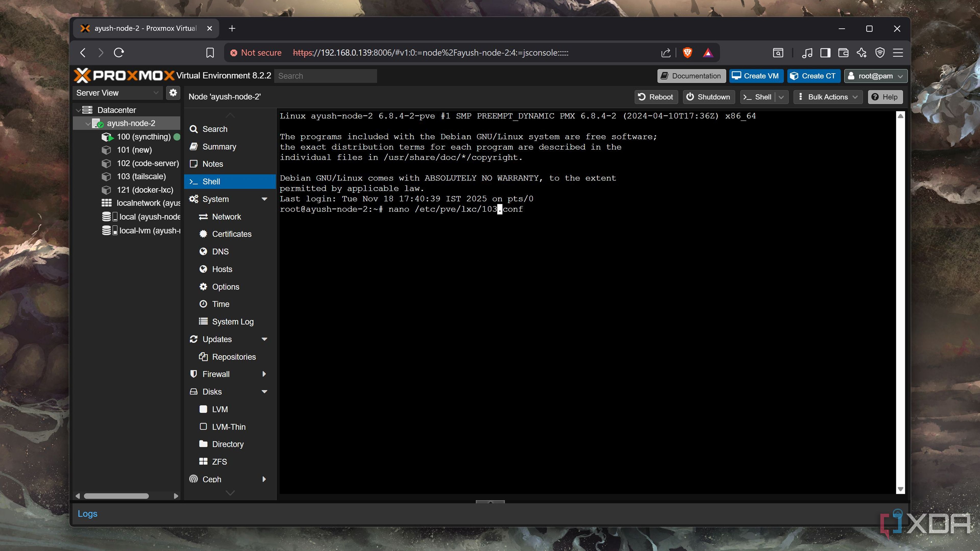
Task: Collapse the Updates menu section
Action: (x=264, y=339)
